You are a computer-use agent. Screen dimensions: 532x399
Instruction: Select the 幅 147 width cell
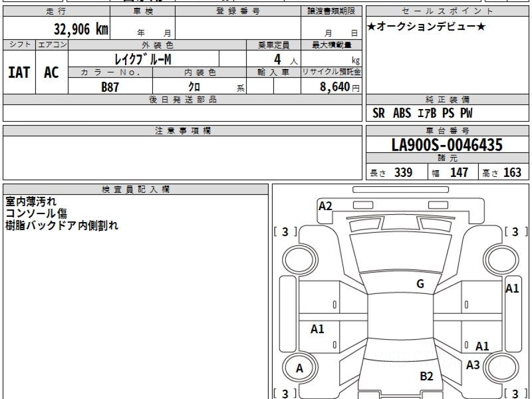[453, 172]
